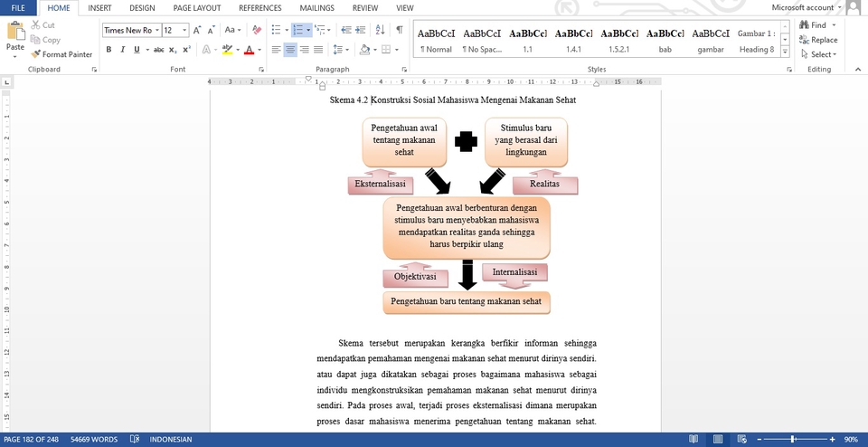The image size is (868, 447).
Task: Shrink font size with the smaller A
Action: 211,30
